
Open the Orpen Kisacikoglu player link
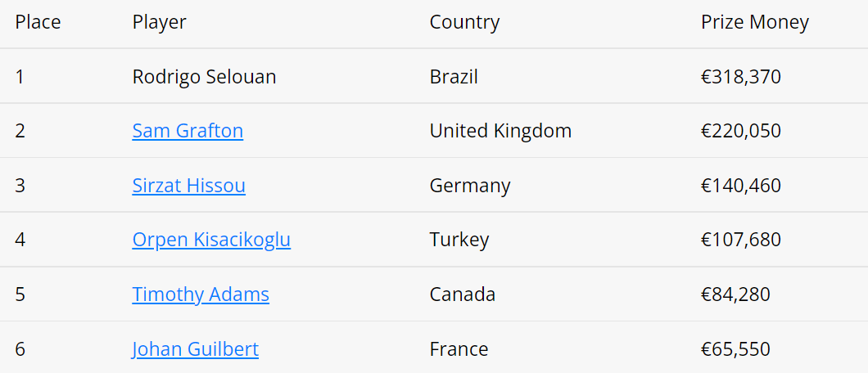211,240
